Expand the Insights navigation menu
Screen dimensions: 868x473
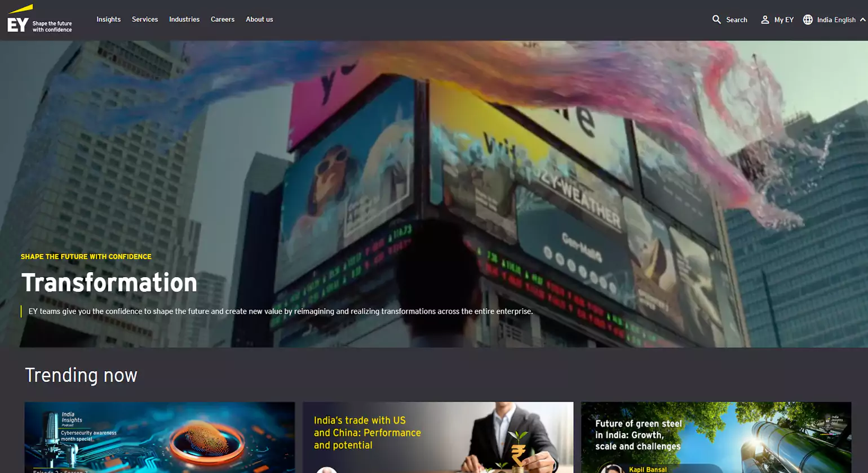108,19
